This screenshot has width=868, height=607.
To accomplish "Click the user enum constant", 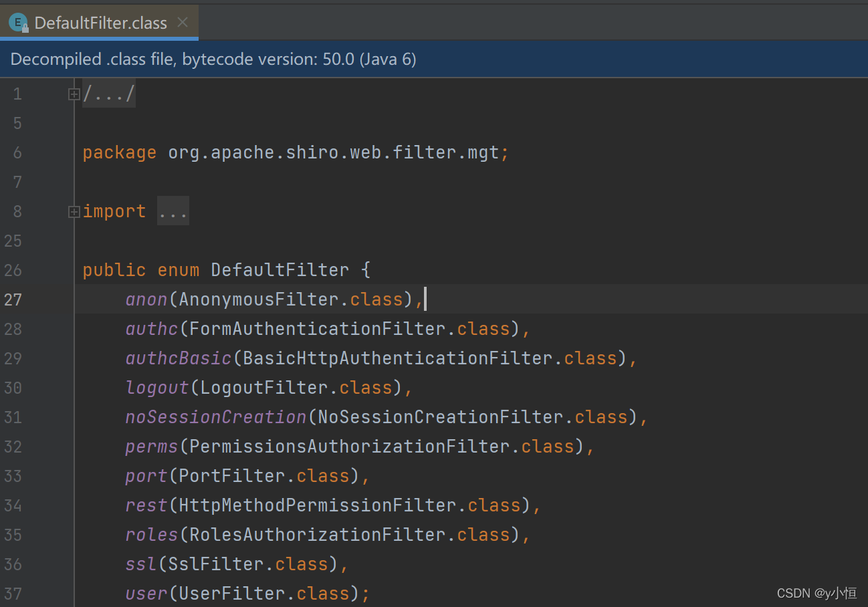I will point(146,594).
